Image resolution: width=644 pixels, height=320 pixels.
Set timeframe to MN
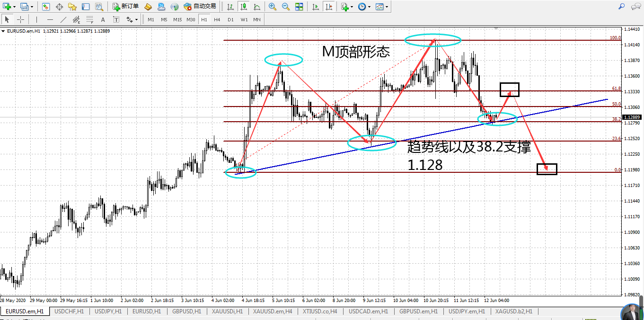[257, 19]
